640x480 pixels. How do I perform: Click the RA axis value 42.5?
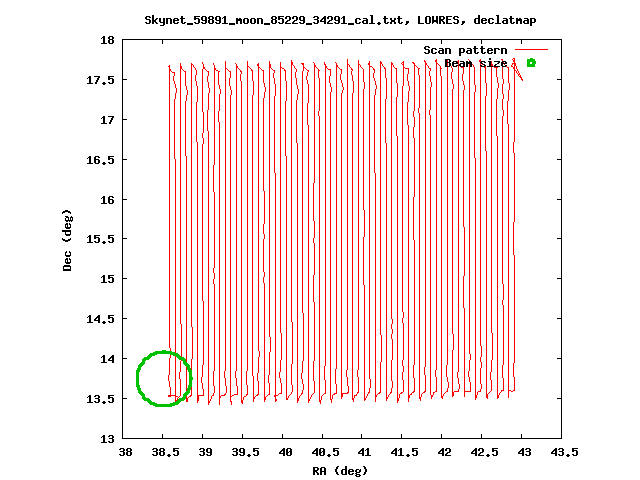coord(485,452)
